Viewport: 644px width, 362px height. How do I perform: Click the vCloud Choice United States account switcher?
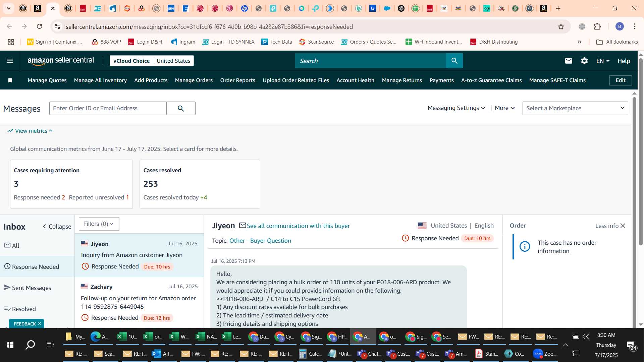(x=152, y=61)
